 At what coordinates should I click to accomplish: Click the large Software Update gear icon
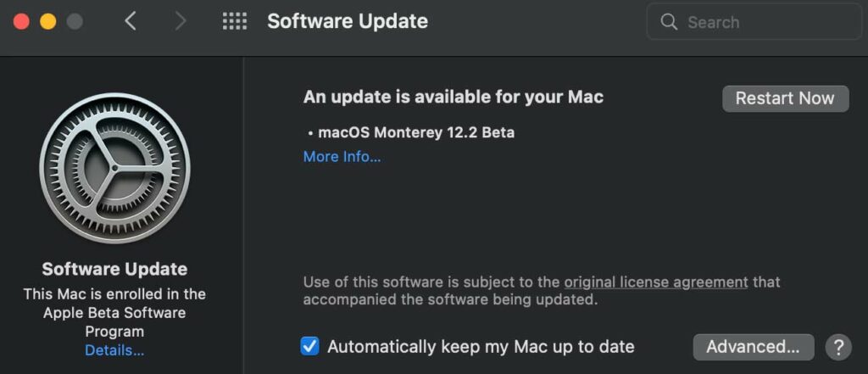pos(114,168)
